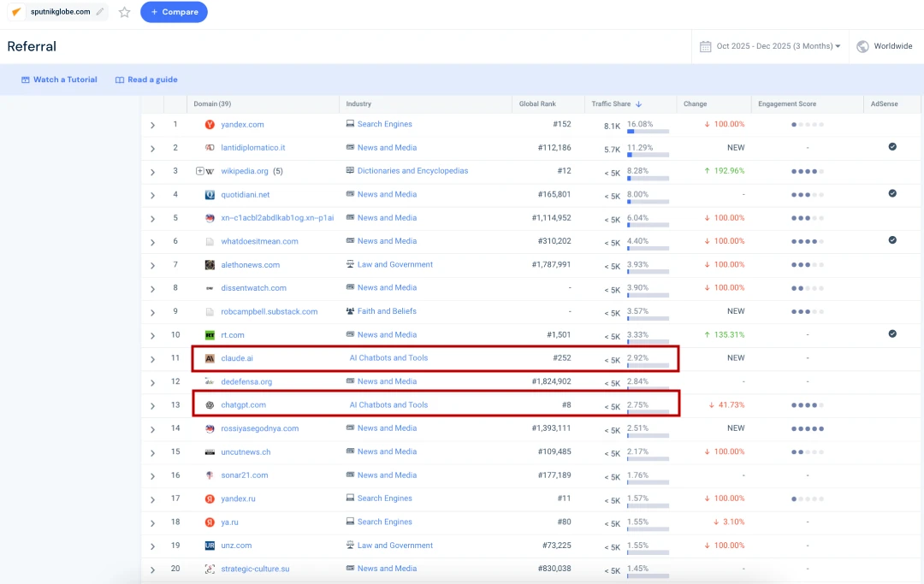Image resolution: width=924 pixels, height=584 pixels.
Task: Open the Watch a Tutorial link
Action: [x=59, y=80]
